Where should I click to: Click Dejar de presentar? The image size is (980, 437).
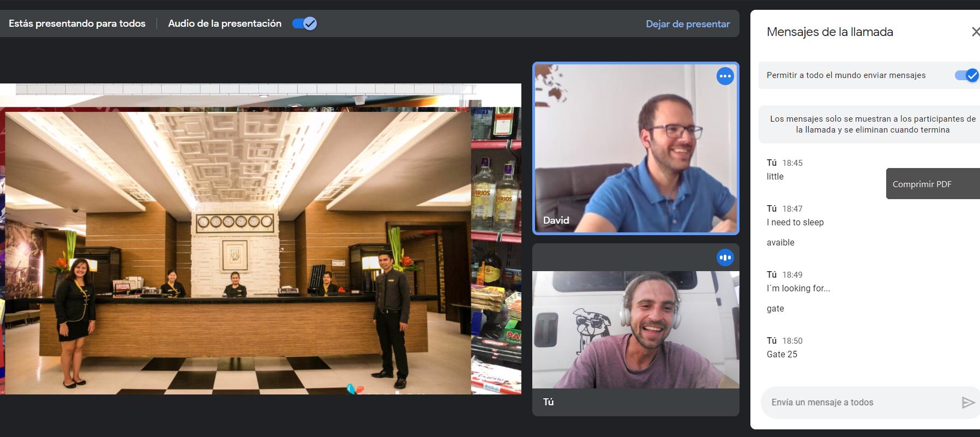click(687, 24)
